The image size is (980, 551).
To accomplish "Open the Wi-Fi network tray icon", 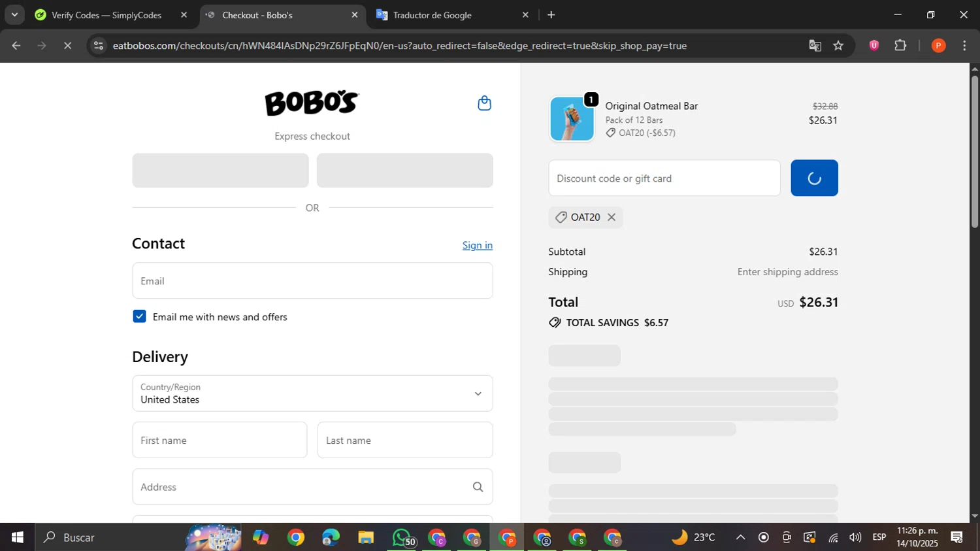I will 833,537.
